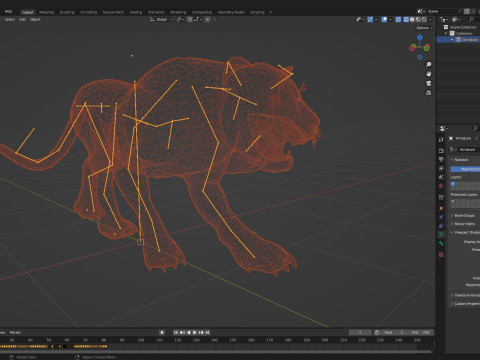Open the Tool properties tab
480x360 pixels.
[x=441, y=139]
